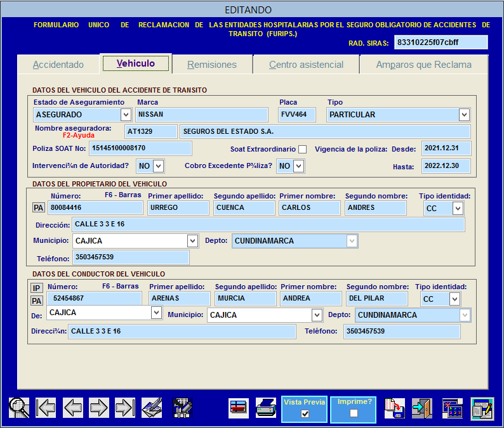Click owner's Segundo nombre field ANDRES
Screen dimensions: 504x428
[375, 208]
